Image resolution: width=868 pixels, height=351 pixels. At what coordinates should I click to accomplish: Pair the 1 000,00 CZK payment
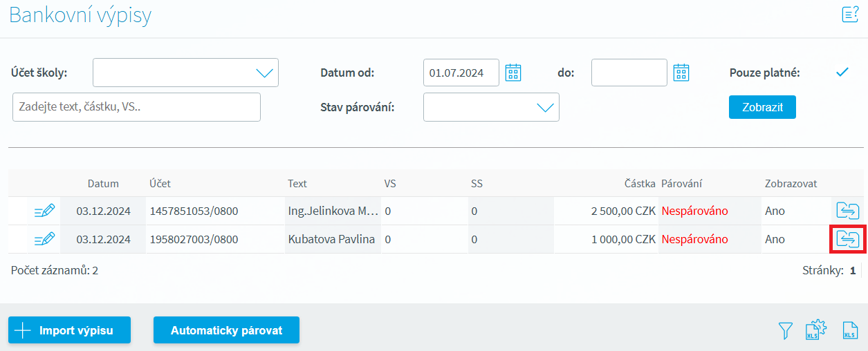847,239
